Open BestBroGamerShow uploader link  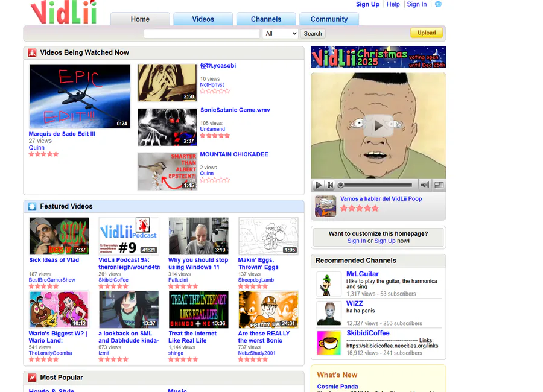52,280
